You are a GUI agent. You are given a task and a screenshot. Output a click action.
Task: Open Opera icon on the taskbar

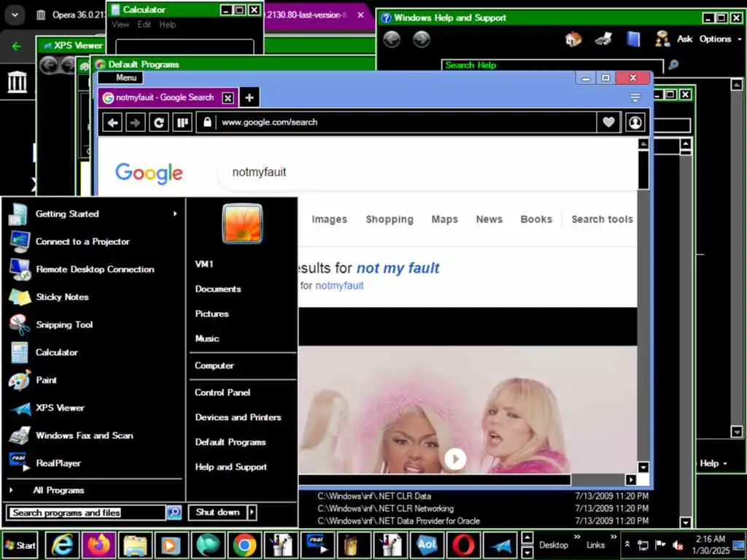point(463,545)
